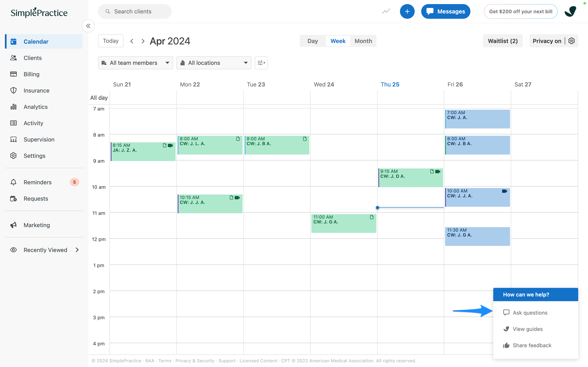Open the All team members dropdown
Image resolution: width=588 pixels, height=367 pixels.
(135, 63)
